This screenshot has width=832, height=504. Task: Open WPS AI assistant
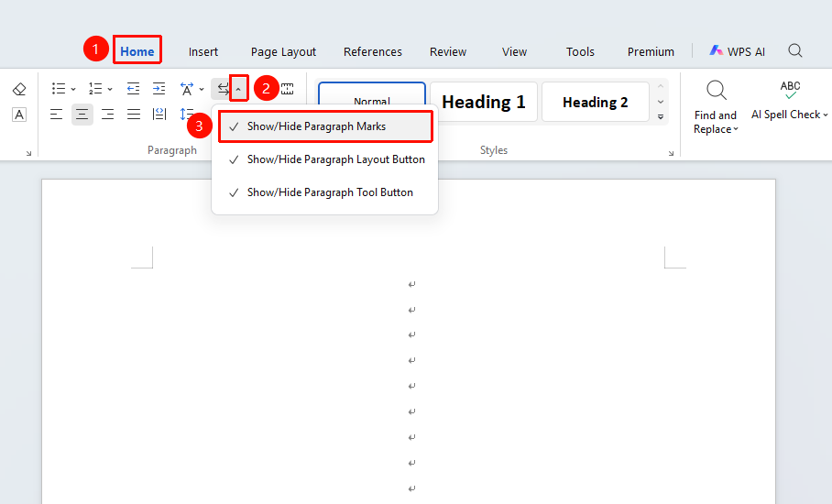coord(737,51)
